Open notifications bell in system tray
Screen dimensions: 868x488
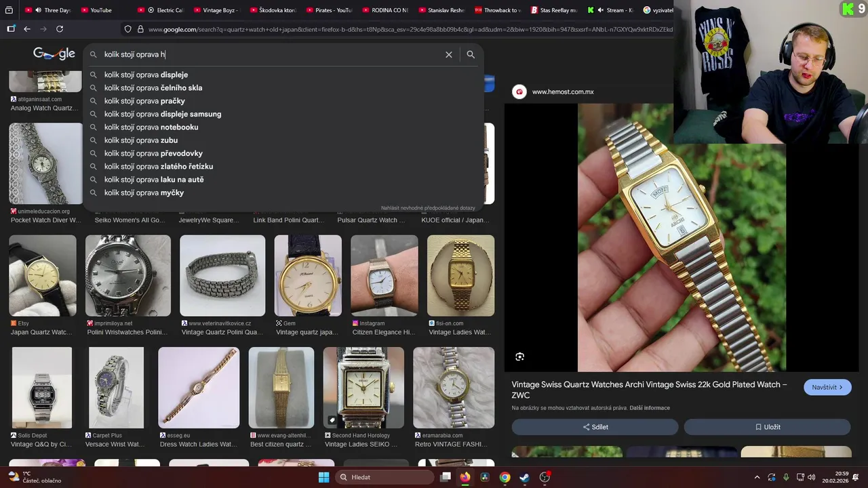856,477
